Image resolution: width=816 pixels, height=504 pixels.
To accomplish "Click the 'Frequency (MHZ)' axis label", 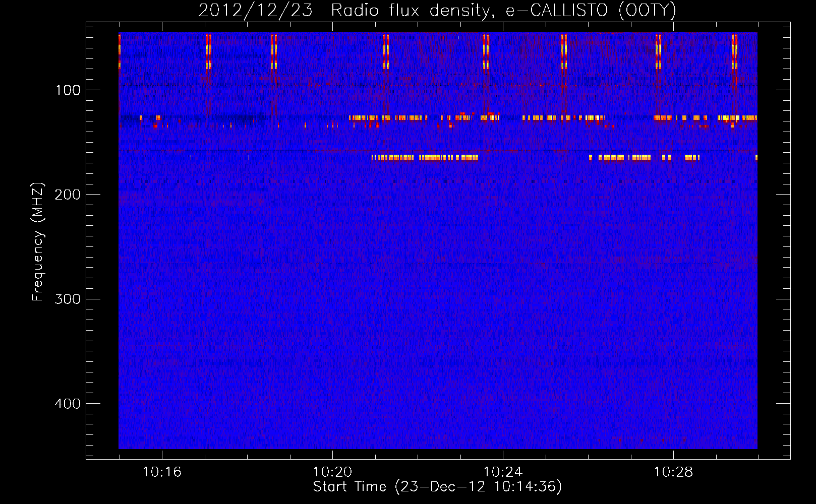I will [x=38, y=242].
